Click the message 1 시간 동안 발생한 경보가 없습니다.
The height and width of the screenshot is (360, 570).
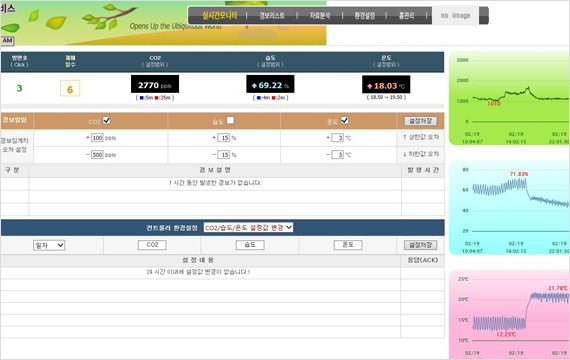point(215,183)
